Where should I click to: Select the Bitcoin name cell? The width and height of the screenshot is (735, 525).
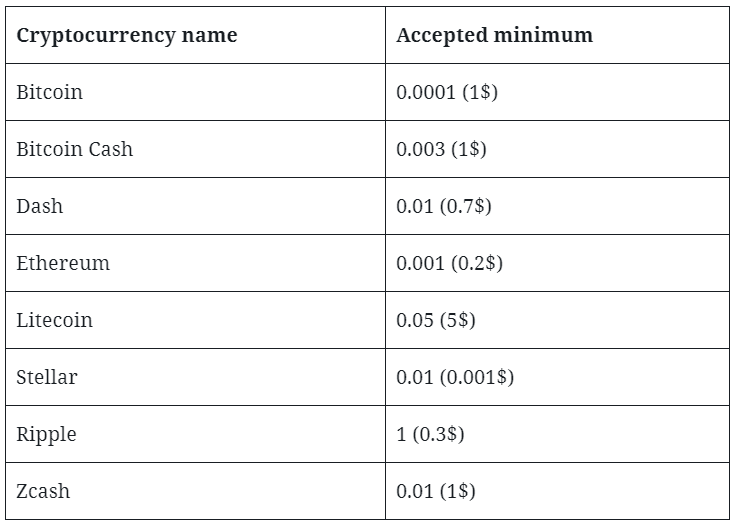coord(195,92)
